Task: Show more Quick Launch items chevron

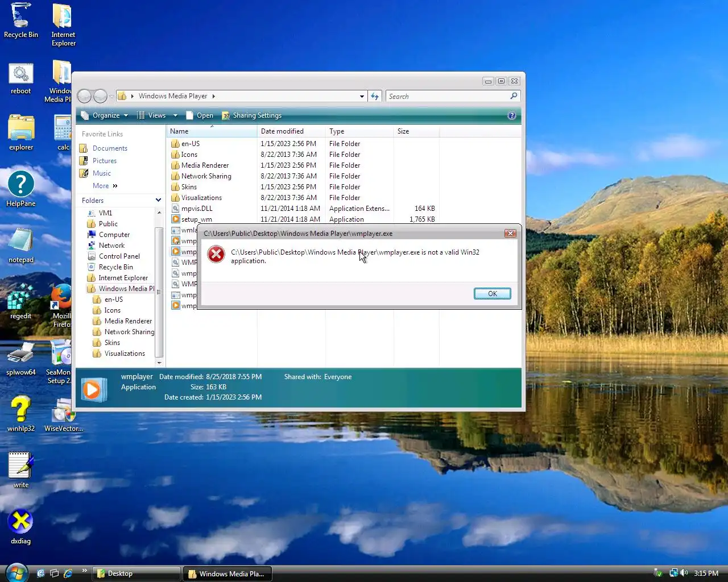Action: [x=85, y=571]
